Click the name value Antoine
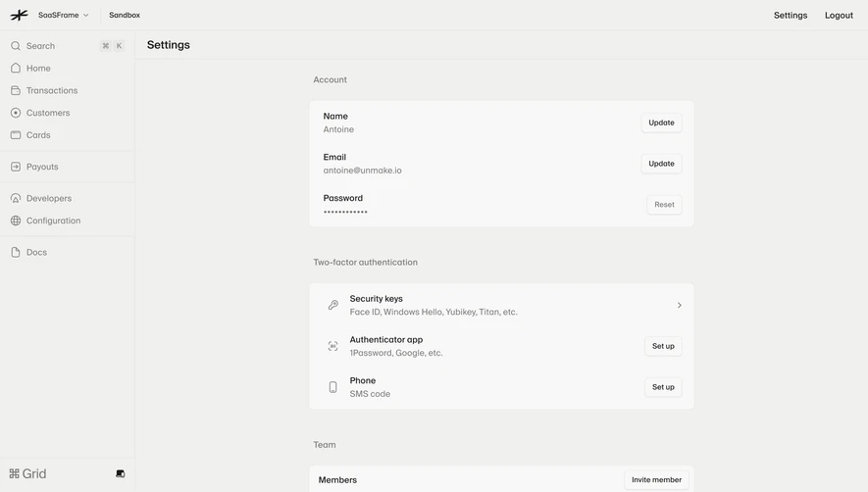This screenshot has width=868, height=492. 338,129
